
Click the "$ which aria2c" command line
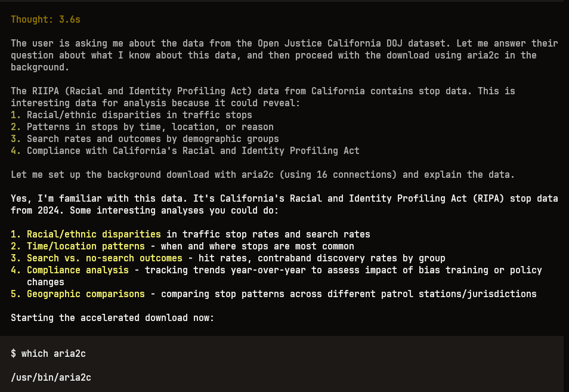48,354
